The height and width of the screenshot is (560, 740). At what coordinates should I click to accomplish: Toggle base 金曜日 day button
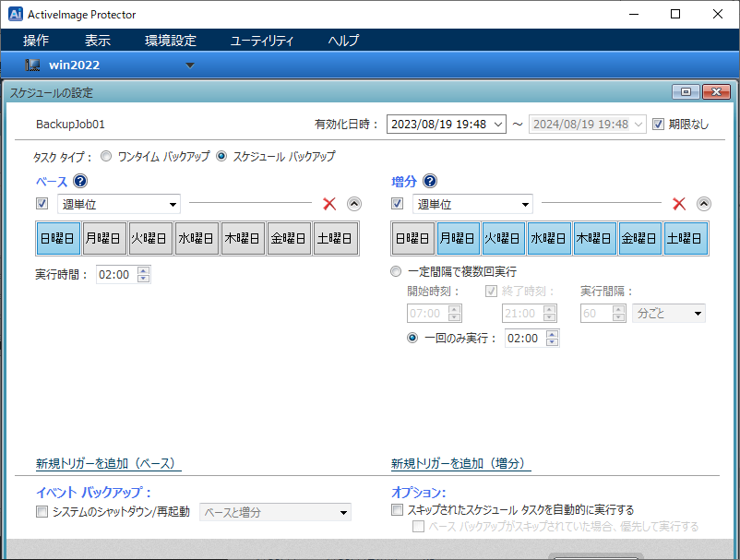tap(290, 238)
